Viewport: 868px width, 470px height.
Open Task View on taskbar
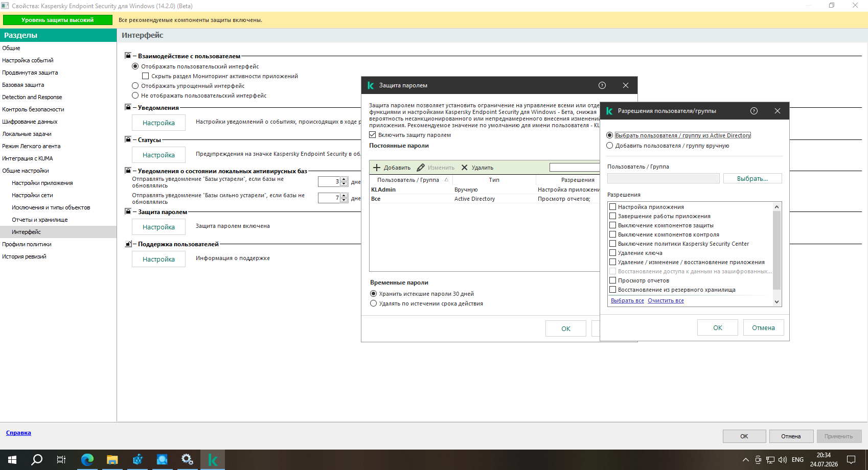pyautogui.click(x=61, y=460)
